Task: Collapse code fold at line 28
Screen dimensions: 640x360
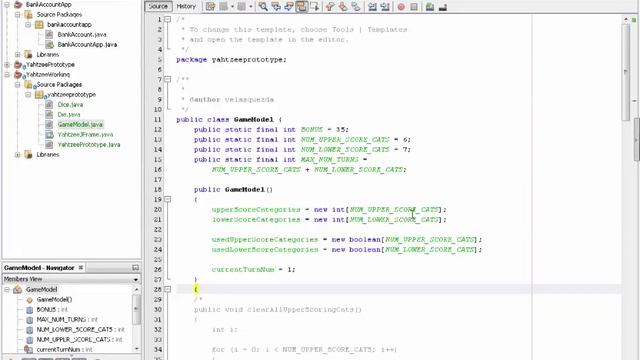Action: (167, 289)
